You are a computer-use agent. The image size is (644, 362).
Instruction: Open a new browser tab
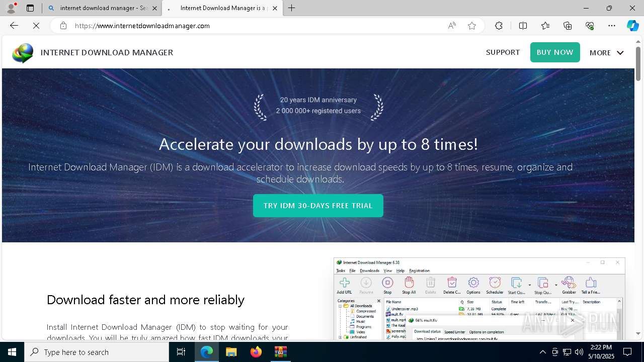292,8
